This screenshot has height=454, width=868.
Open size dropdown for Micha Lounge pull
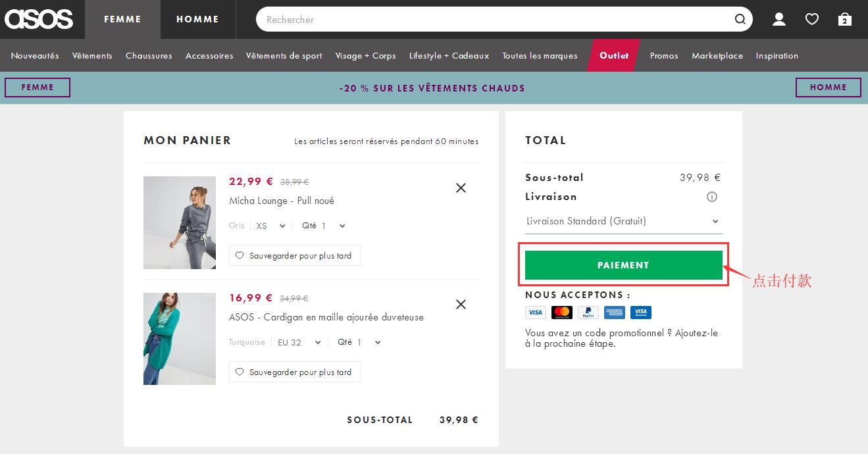pos(270,226)
